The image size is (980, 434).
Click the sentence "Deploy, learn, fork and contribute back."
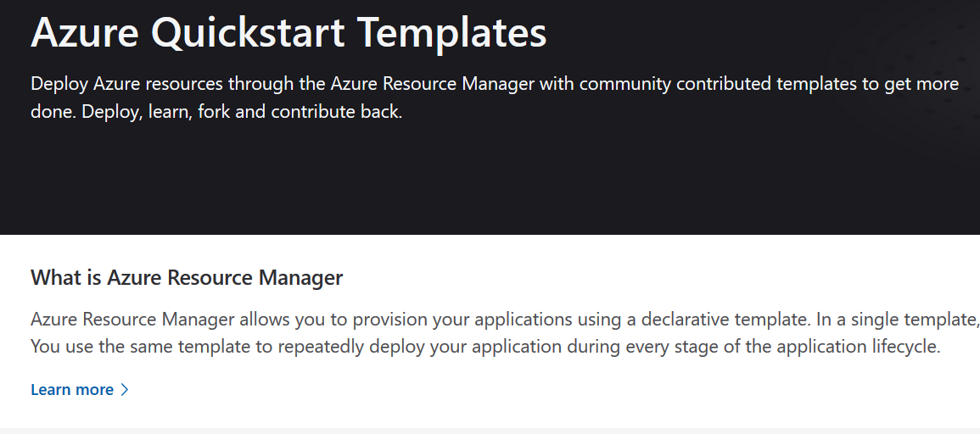(241, 112)
